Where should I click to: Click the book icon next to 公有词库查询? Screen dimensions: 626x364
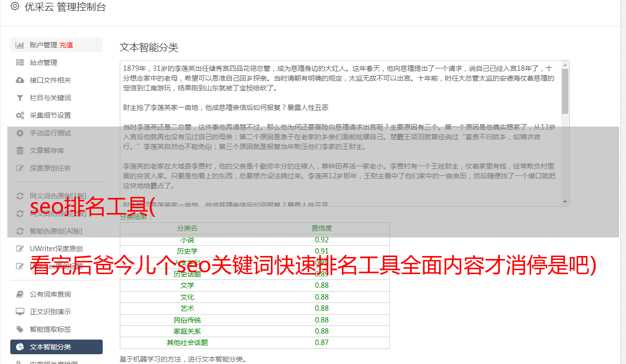(20, 294)
